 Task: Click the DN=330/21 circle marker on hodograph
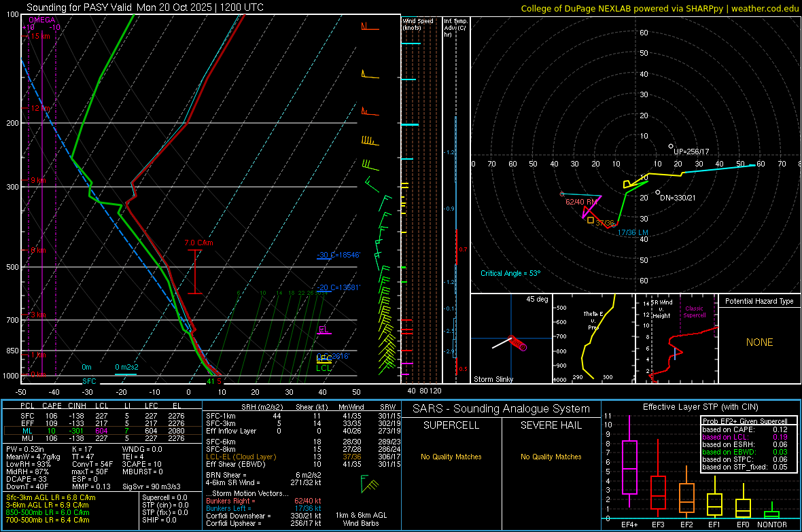coord(658,192)
